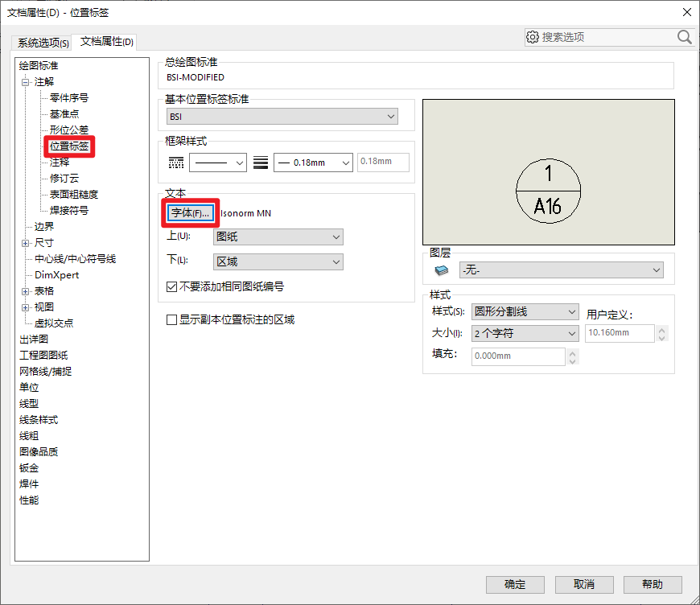Select 表面粗糙度 in the tree
The image size is (700, 605).
point(74,194)
